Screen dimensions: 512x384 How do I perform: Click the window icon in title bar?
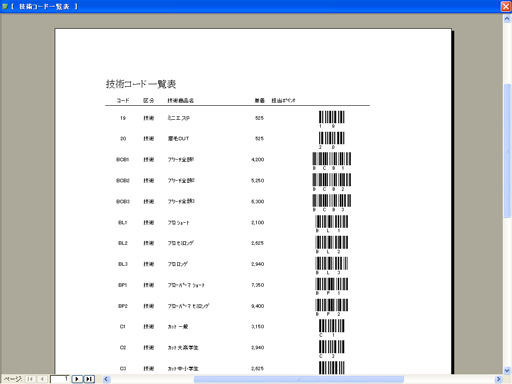pyautogui.click(x=5, y=6)
